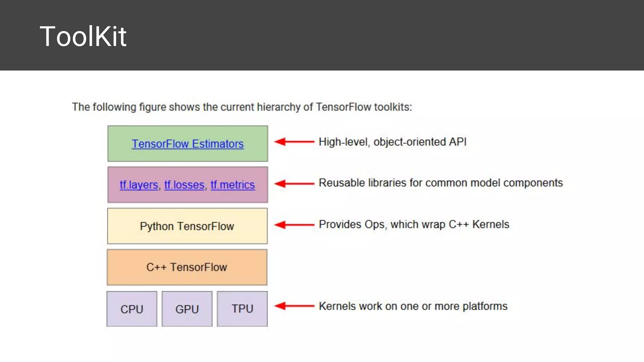Click 'Provides Ops, which wrap C++ Kernels' text

pos(414,224)
